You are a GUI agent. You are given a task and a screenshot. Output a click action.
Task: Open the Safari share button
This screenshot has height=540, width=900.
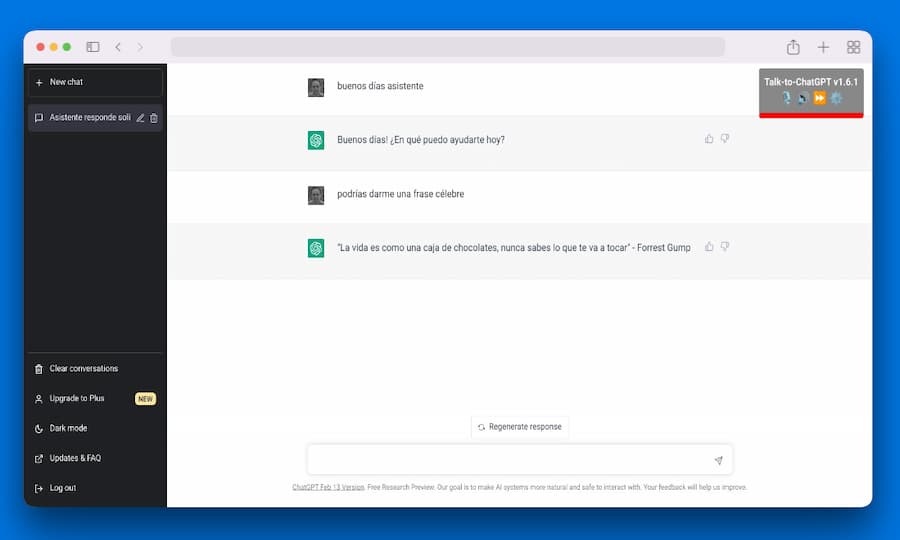pos(793,47)
